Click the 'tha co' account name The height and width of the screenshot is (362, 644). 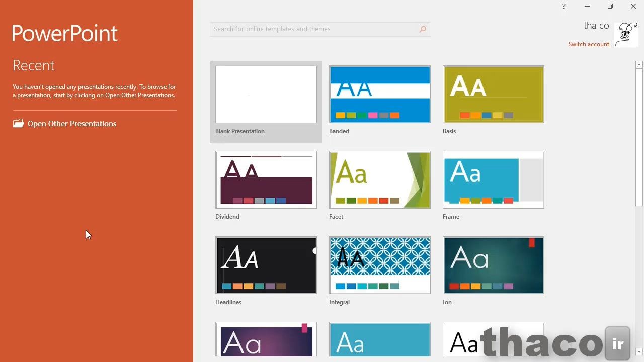click(x=596, y=26)
